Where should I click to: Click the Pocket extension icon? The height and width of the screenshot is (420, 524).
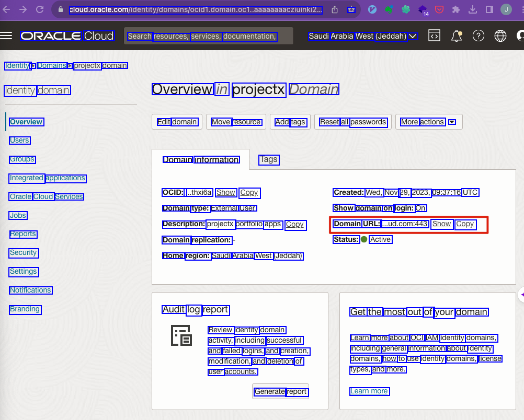(440, 9)
